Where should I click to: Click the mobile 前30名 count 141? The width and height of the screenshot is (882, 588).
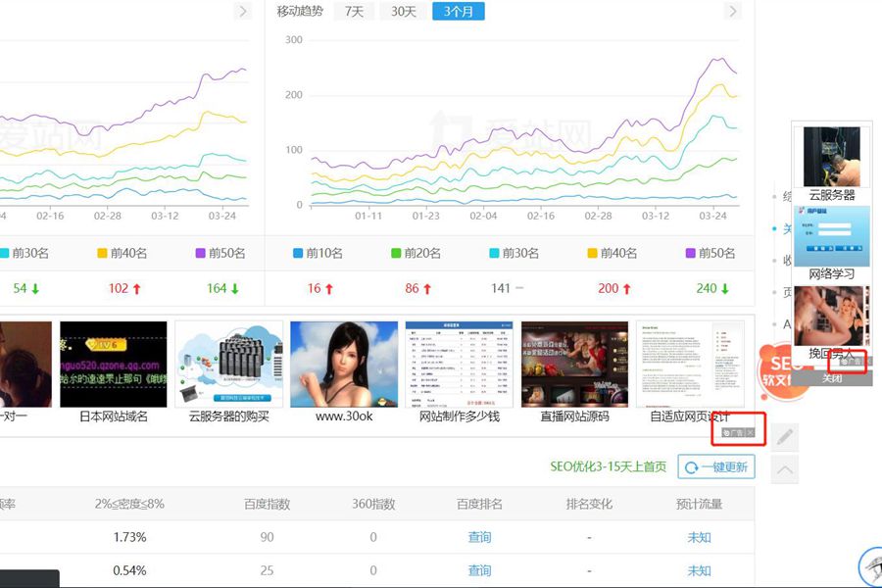pyautogui.click(x=500, y=289)
